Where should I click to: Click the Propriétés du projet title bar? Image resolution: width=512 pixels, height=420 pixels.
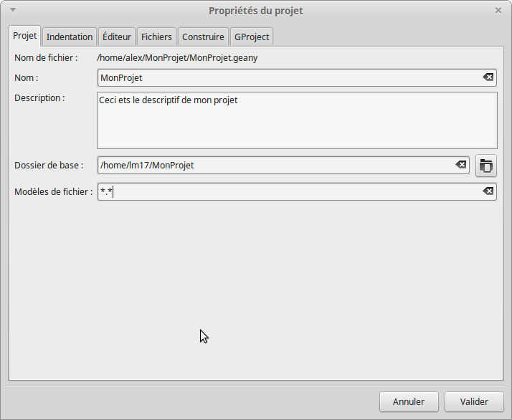tap(256, 11)
